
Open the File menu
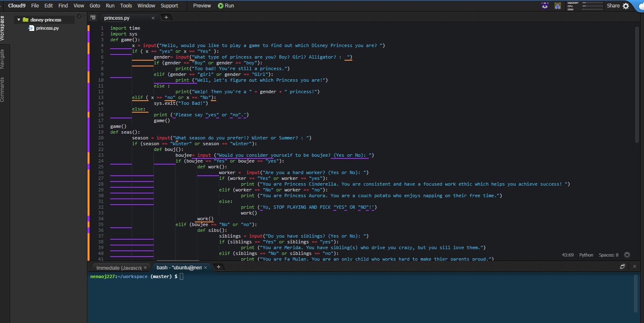point(35,6)
